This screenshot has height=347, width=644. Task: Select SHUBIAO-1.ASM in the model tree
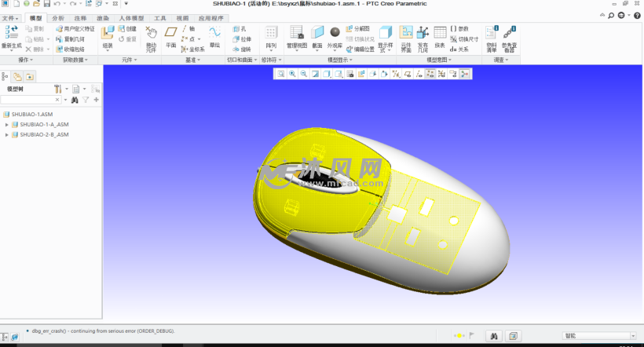32,114
